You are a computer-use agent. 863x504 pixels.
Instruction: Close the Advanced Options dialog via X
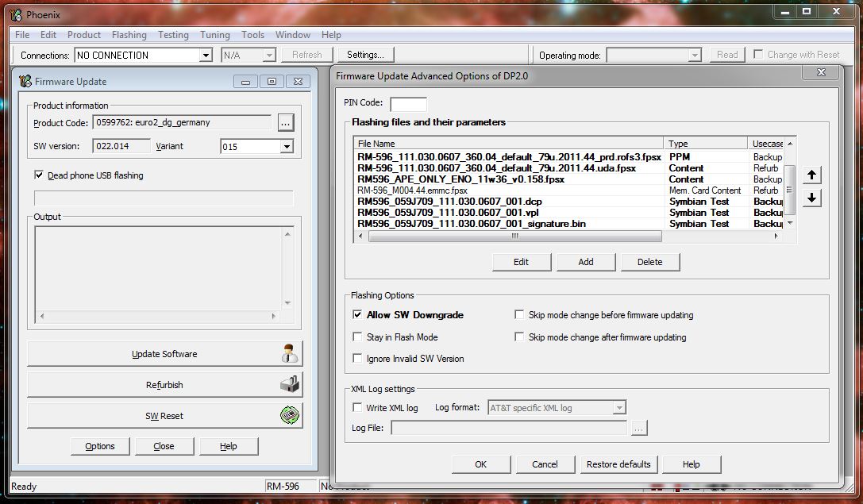coord(821,72)
